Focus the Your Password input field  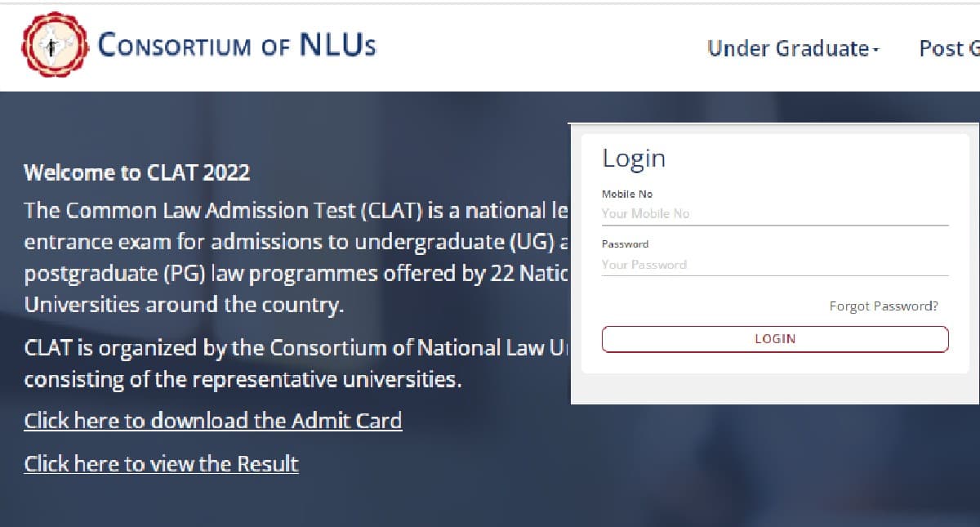tap(774, 264)
